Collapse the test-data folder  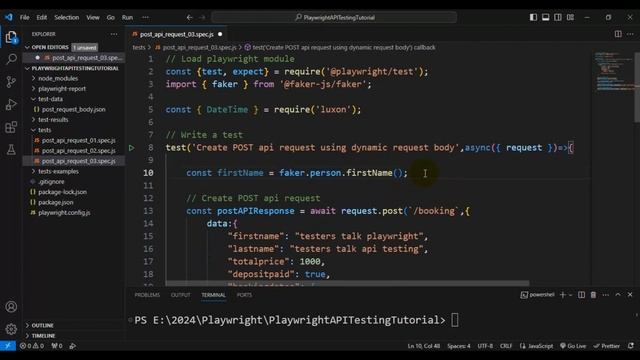50,99
